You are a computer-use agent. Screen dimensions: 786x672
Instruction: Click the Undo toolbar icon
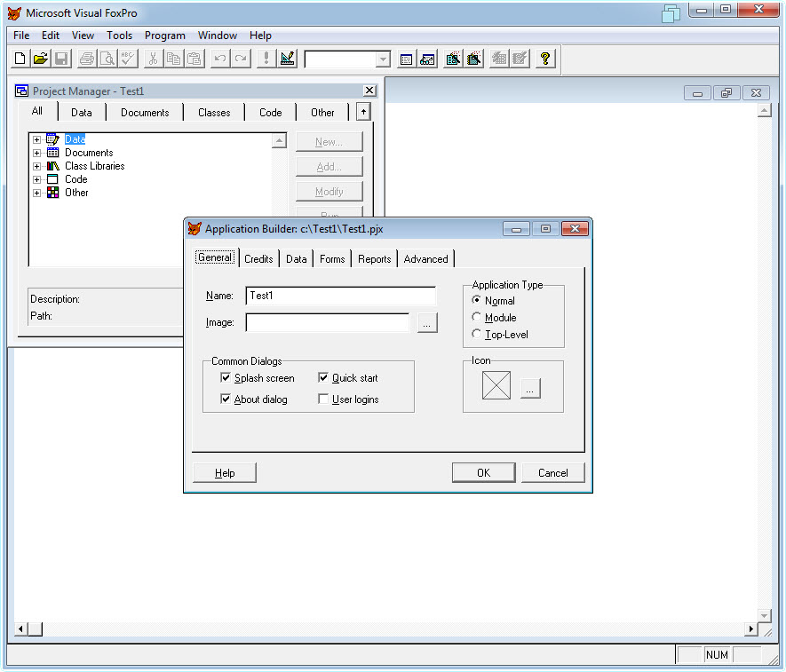tap(219, 59)
